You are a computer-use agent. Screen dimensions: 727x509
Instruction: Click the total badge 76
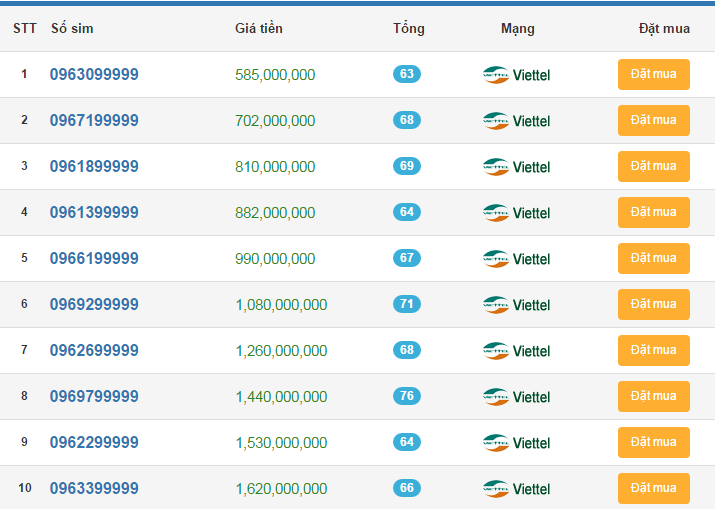pyautogui.click(x=407, y=396)
